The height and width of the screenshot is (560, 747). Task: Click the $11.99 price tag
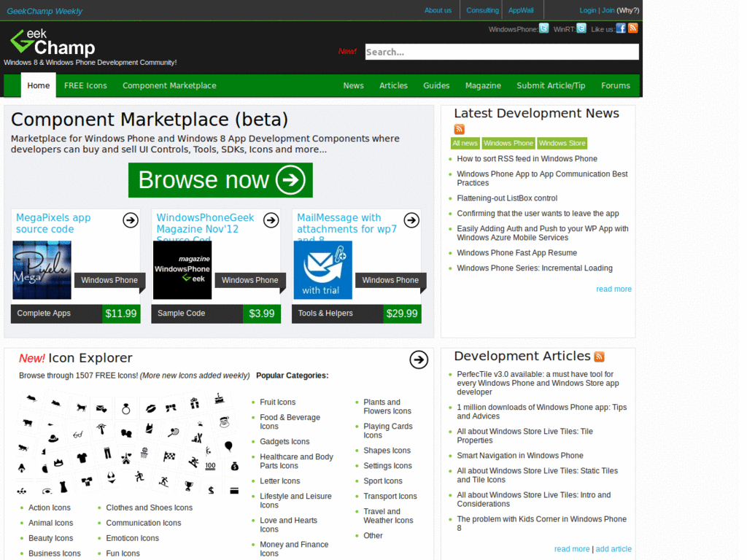click(121, 314)
